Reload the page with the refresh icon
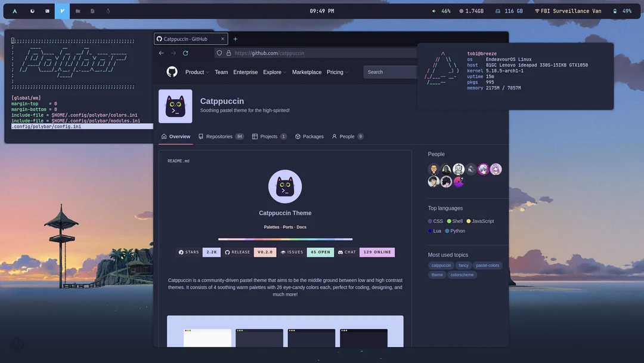This screenshot has height=363, width=644. click(185, 53)
